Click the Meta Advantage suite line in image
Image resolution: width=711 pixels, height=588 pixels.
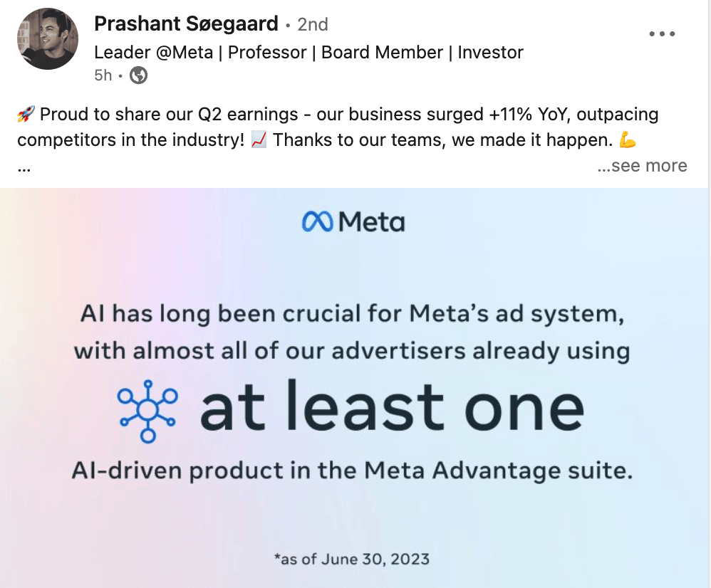(352, 471)
